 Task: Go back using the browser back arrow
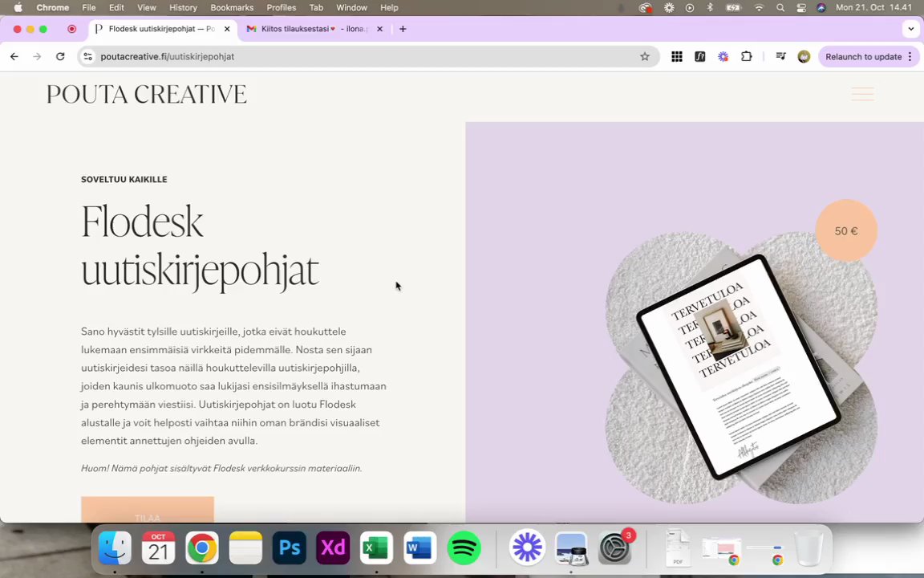[14, 57]
